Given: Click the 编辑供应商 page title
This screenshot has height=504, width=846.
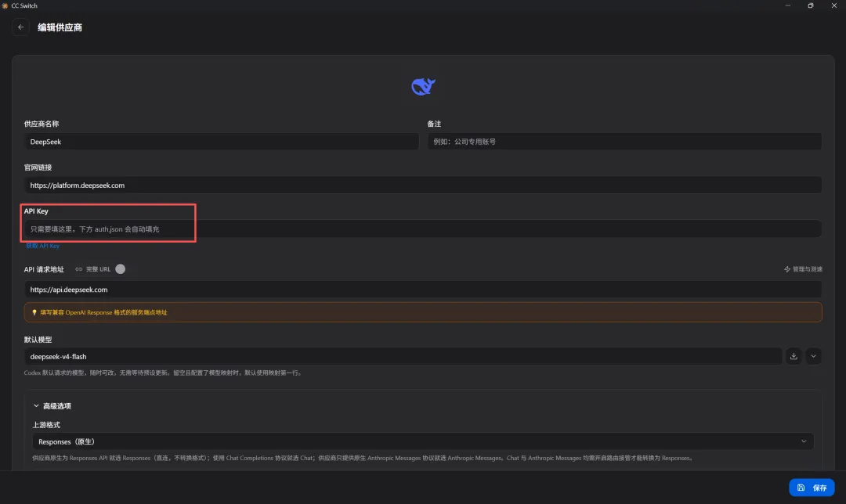Looking at the screenshot, I should [x=60, y=27].
